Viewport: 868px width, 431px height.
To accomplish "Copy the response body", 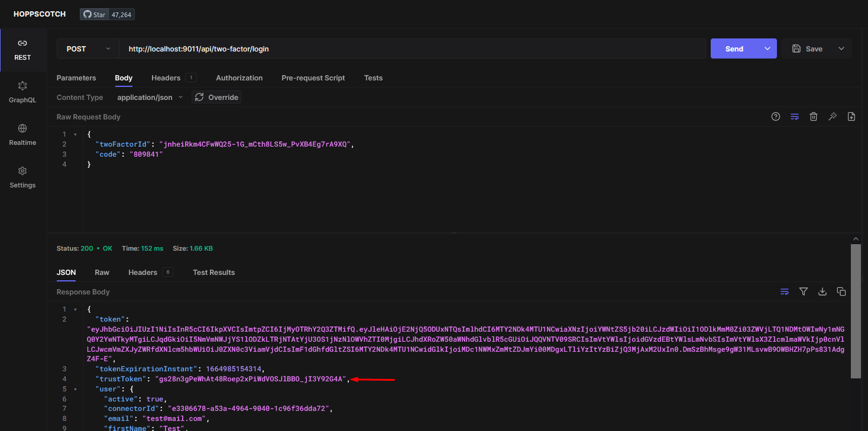I will tap(841, 291).
